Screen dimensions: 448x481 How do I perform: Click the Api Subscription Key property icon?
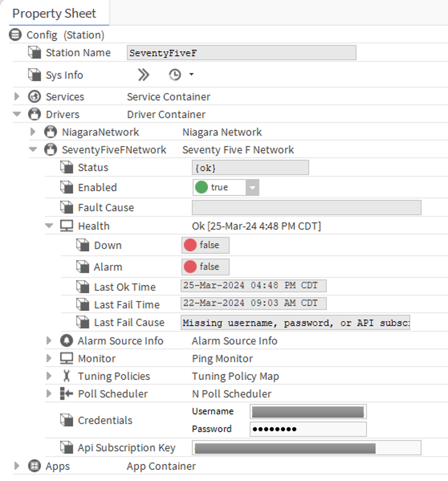tap(67, 447)
